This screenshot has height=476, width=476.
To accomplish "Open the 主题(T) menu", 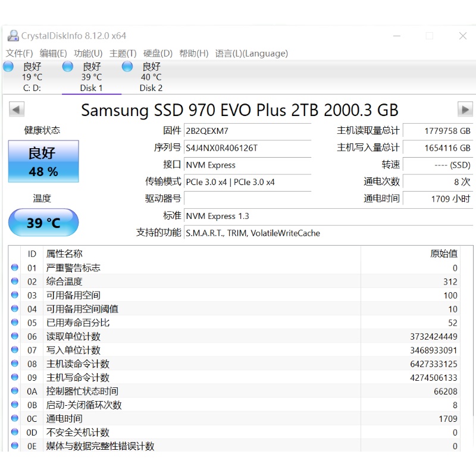I will click(x=123, y=54).
